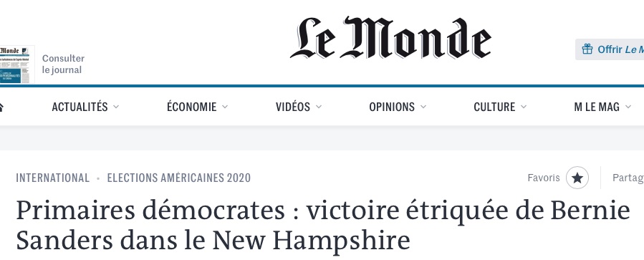Expand the Économie dropdown chevron
Viewport: 644px width, 260px height.
[225, 107]
